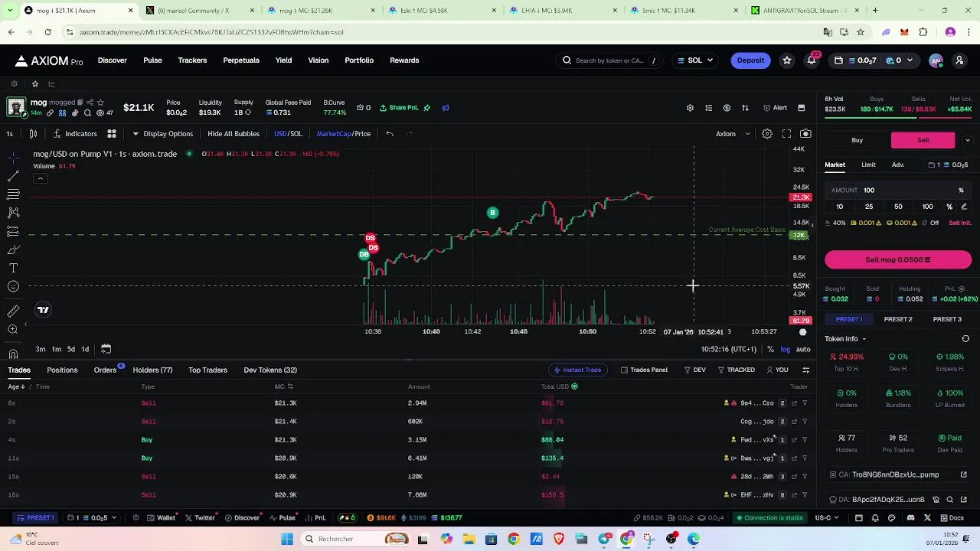This screenshot has width=980, height=551.
Task: Select the crosshair cursor tool in chart sidebar
Action: 13,157
